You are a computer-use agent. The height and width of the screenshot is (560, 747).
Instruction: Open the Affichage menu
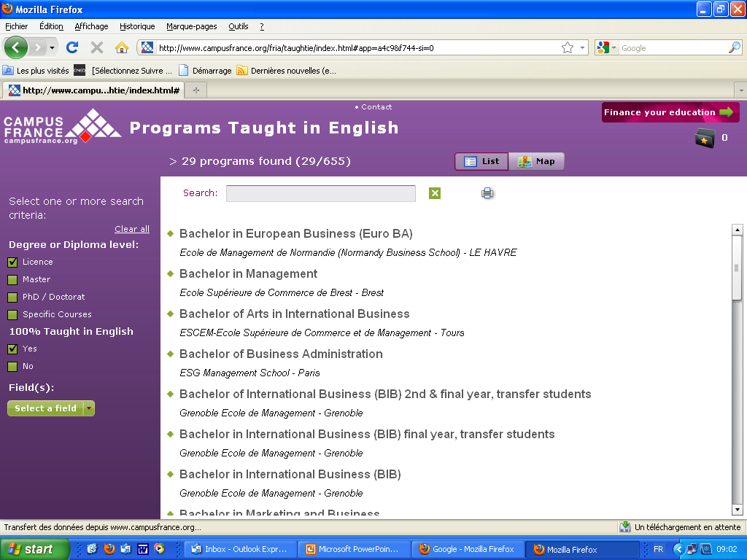tap(91, 26)
